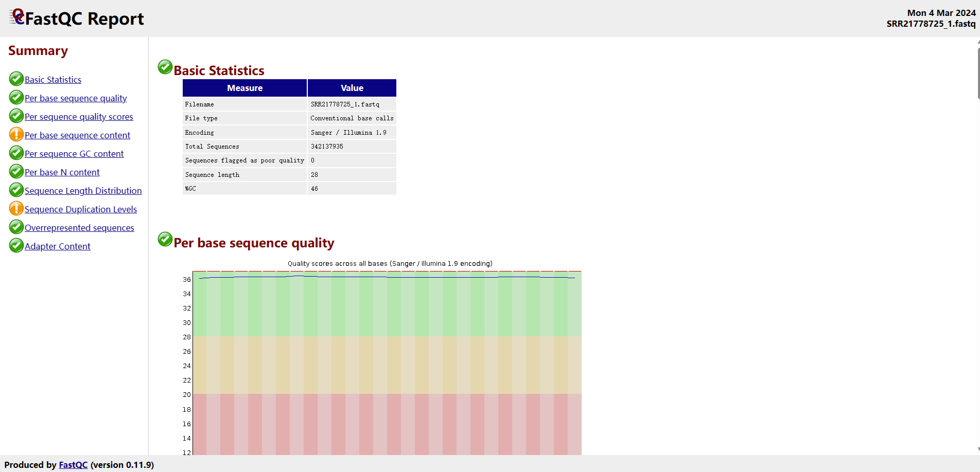Screen dimensions: 980x472
Task: Click the 'FastQC Report' title text
Action: pos(84,19)
